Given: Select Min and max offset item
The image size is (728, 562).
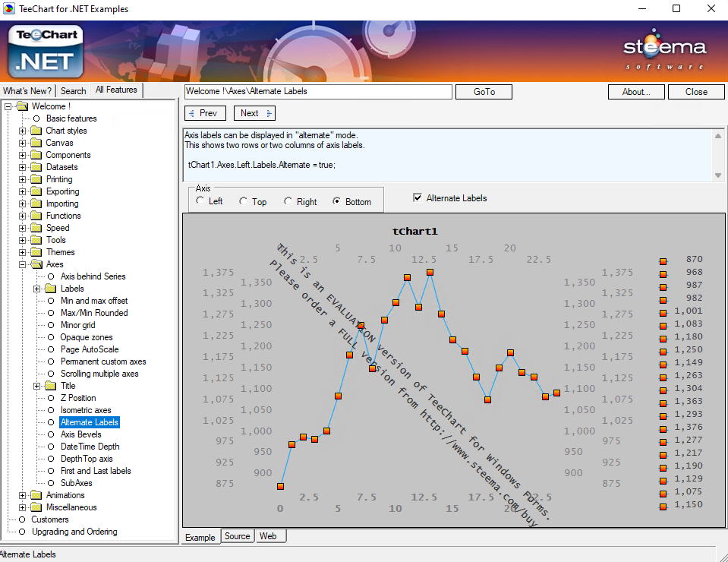Looking at the screenshot, I should (94, 301).
